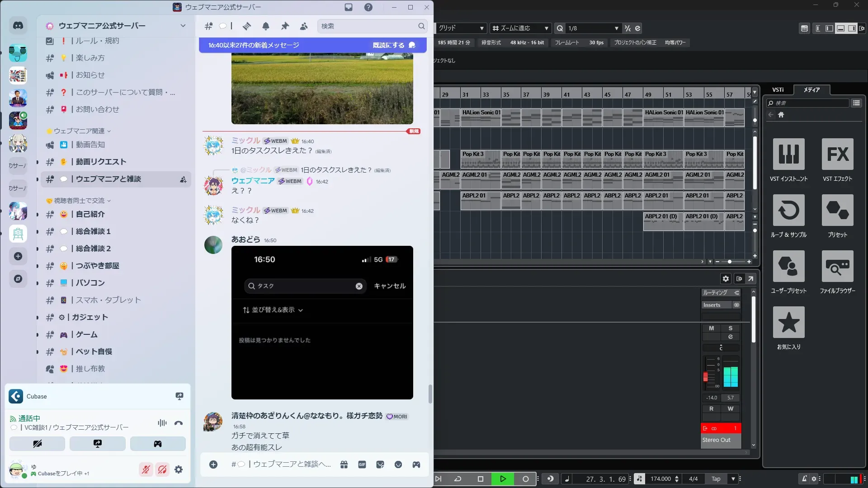Expand the ウェブマニア公式サーバー server dropdown

click(183, 26)
